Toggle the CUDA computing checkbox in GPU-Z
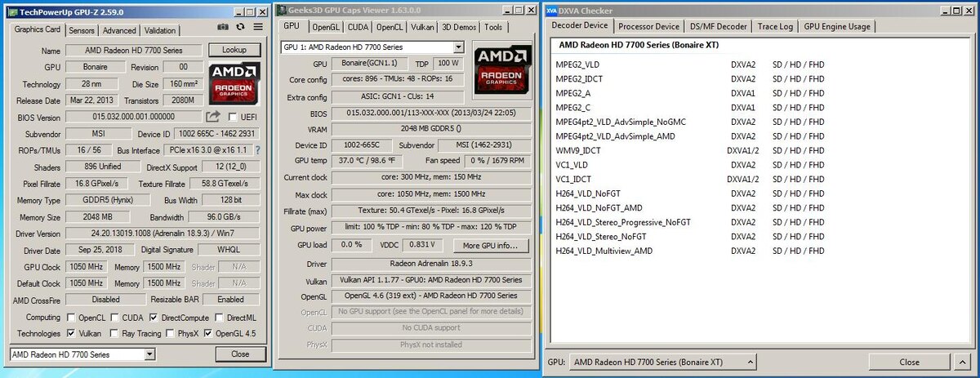 click(x=114, y=317)
